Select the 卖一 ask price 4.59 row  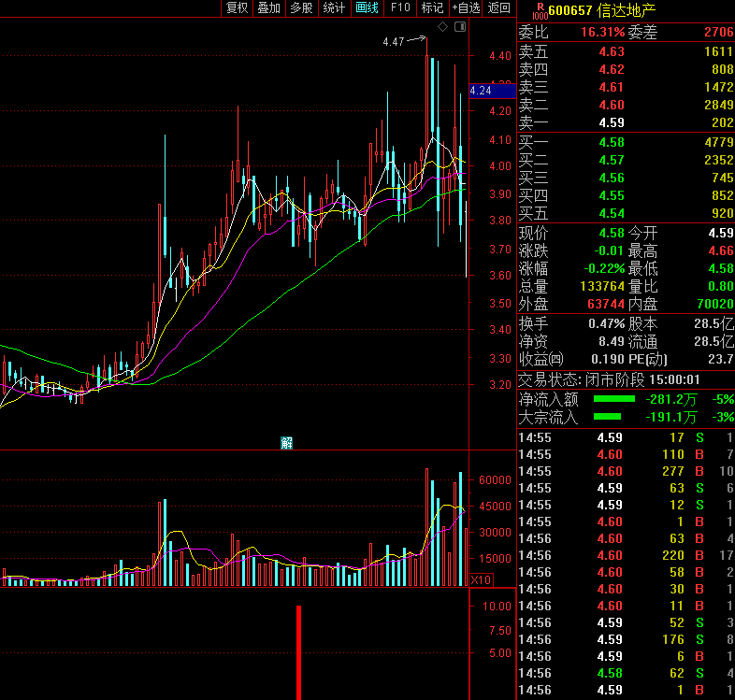pyautogui.click(x=626, y=122)
